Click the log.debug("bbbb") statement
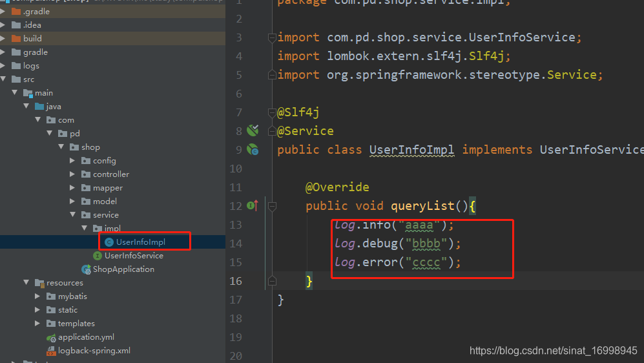Image resolution: width=644 pixels, height=363 pixels. tap(397, 244)
